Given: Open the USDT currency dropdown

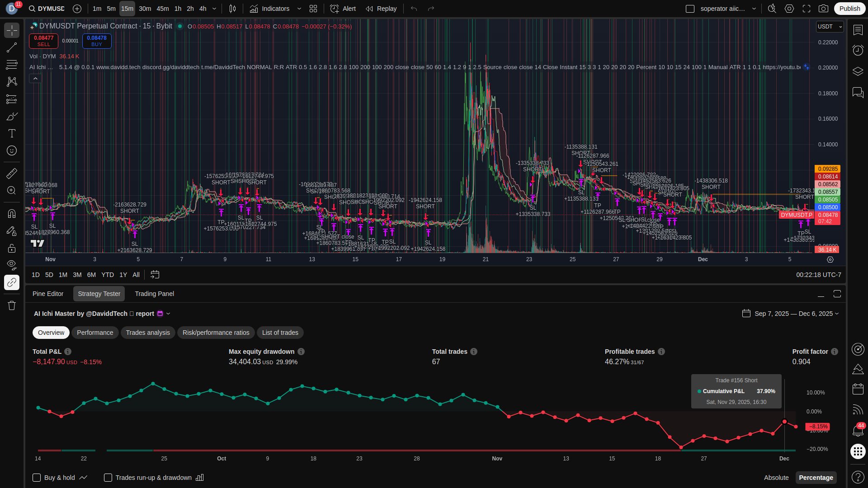Looking at the screenshot, I should [830, 27].
